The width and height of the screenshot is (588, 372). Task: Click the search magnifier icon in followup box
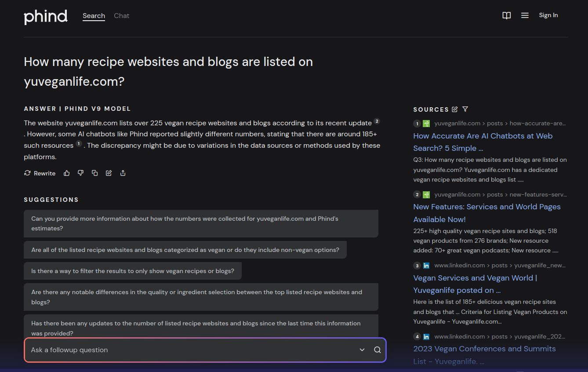(x=377, y=350)
